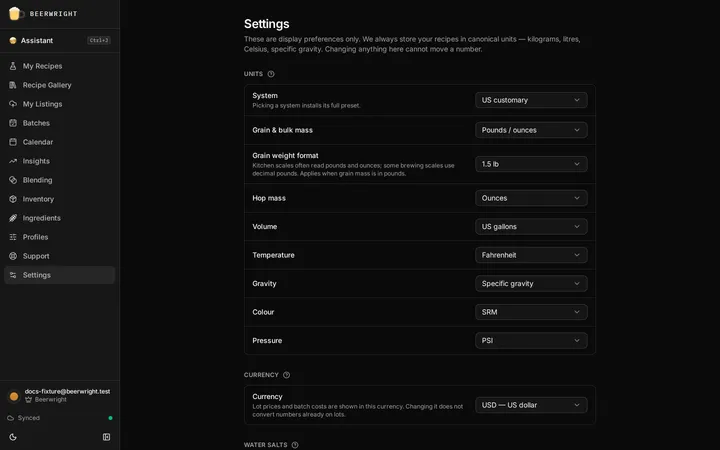Open the Water Salts help icon
The height and width of the screenshot is (450, 720).
pyautogui.click(x=295, y=445)
